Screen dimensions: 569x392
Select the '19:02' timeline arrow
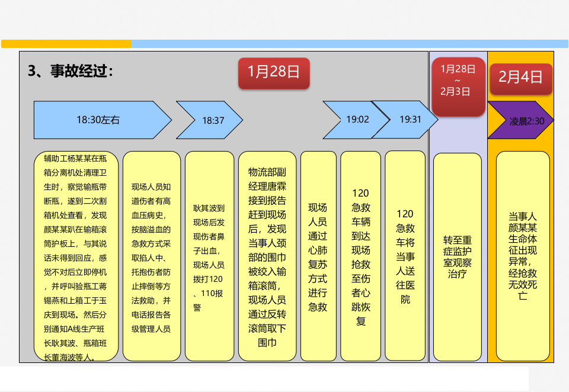point(356,120)
